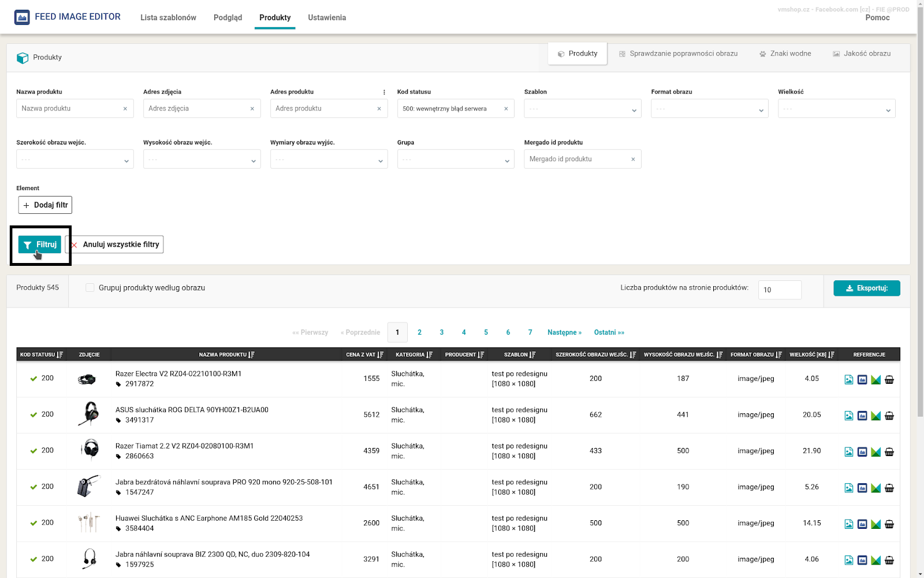Open Feed Image Editor icon in Razer Electra row
This screenshot has width=924, height=578.
[x=862, y=380]
